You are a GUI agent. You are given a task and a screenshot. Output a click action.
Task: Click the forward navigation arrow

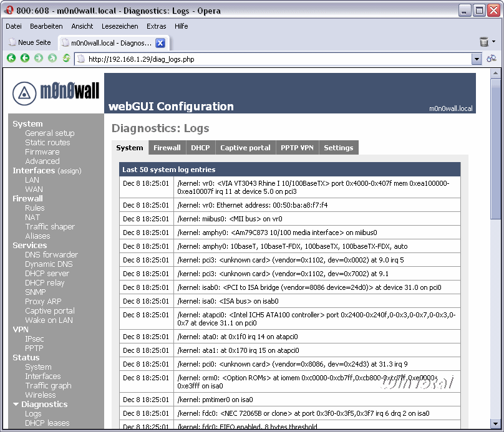(39, 58)
